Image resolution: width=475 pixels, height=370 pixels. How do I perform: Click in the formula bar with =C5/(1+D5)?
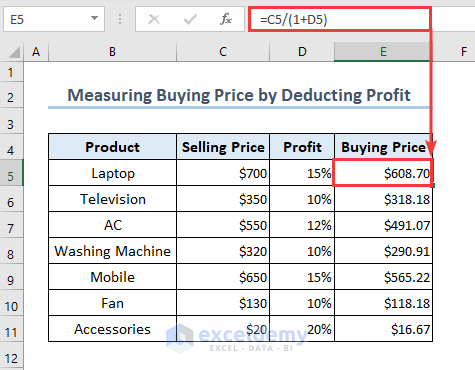340,19
